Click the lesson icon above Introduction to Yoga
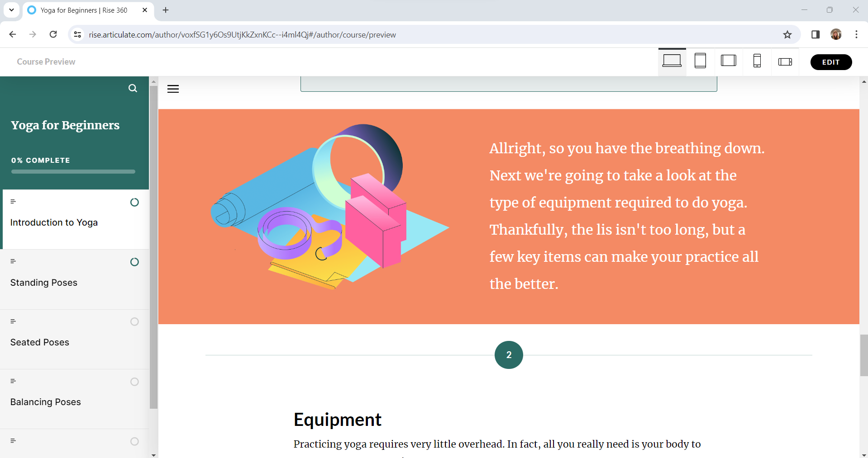 coord(13,201)
